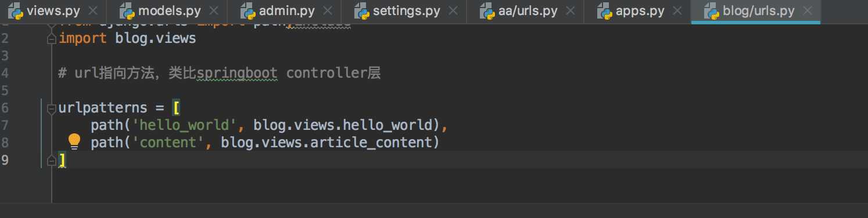Close the views.py tab
Screen dimensions: 868x218
point(92,11)
